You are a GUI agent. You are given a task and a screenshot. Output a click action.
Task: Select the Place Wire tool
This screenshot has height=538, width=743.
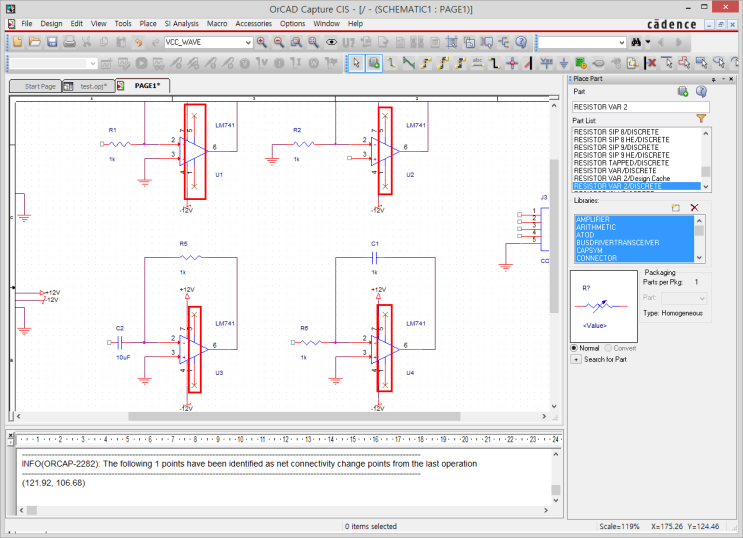(391, 63)
